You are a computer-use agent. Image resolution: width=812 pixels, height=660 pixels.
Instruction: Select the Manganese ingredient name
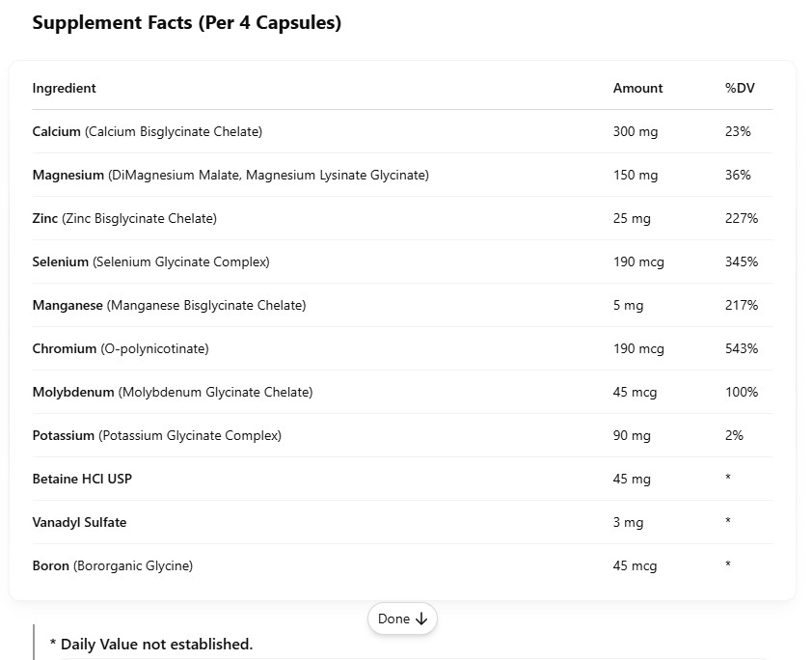tap(68, 305)
